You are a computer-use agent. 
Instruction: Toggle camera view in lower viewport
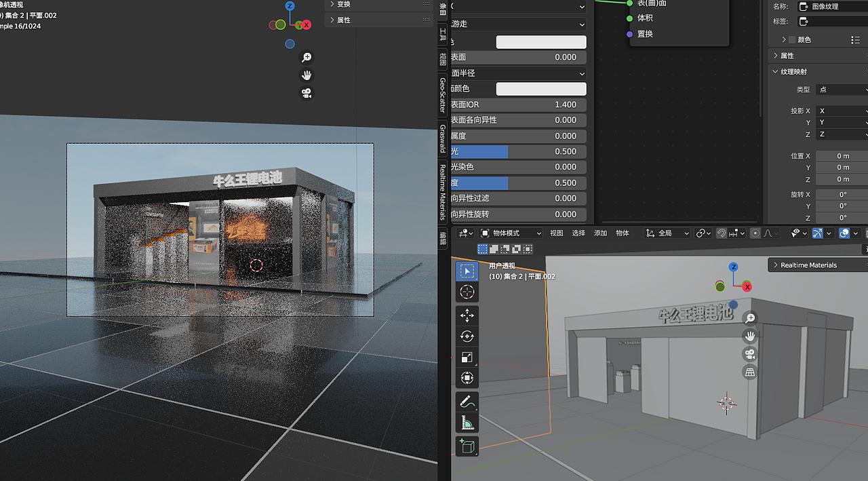coord(750,354)
